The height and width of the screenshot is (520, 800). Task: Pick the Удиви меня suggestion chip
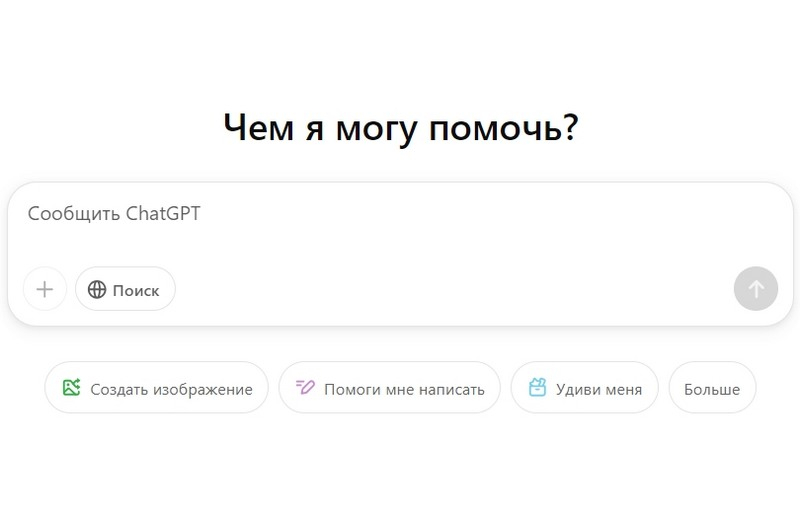click(585, 388)
